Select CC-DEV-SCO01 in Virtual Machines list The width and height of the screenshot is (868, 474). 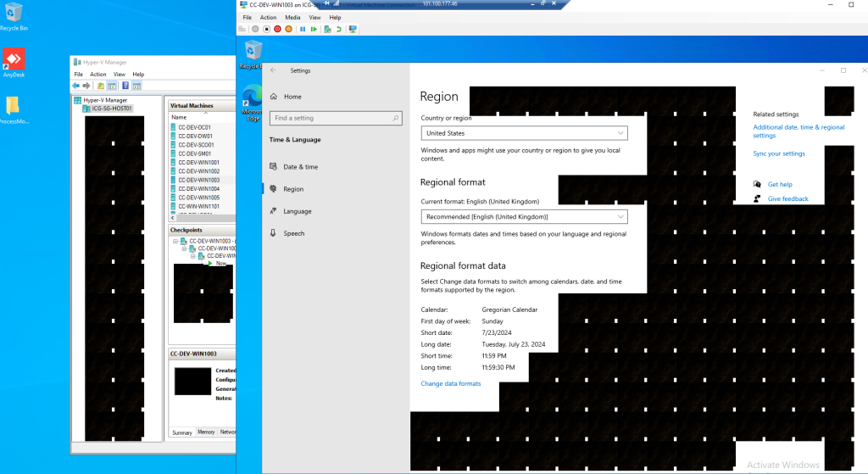point(196,145)
